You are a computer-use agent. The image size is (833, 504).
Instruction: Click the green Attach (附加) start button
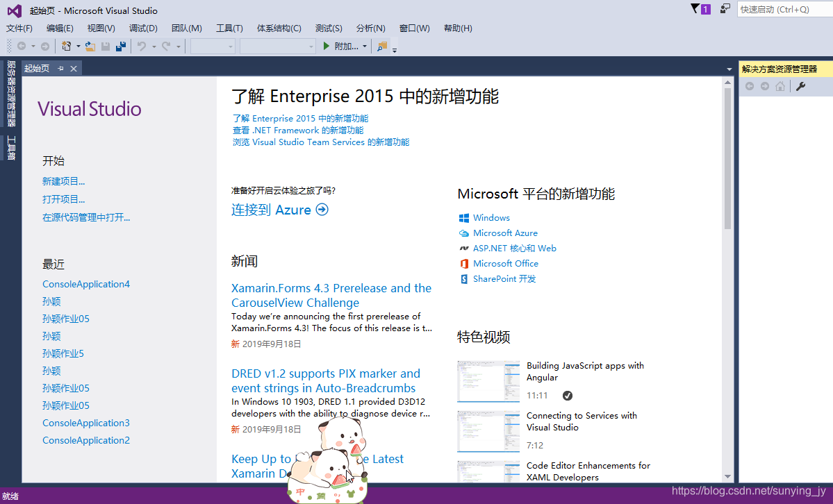point(340,47)
